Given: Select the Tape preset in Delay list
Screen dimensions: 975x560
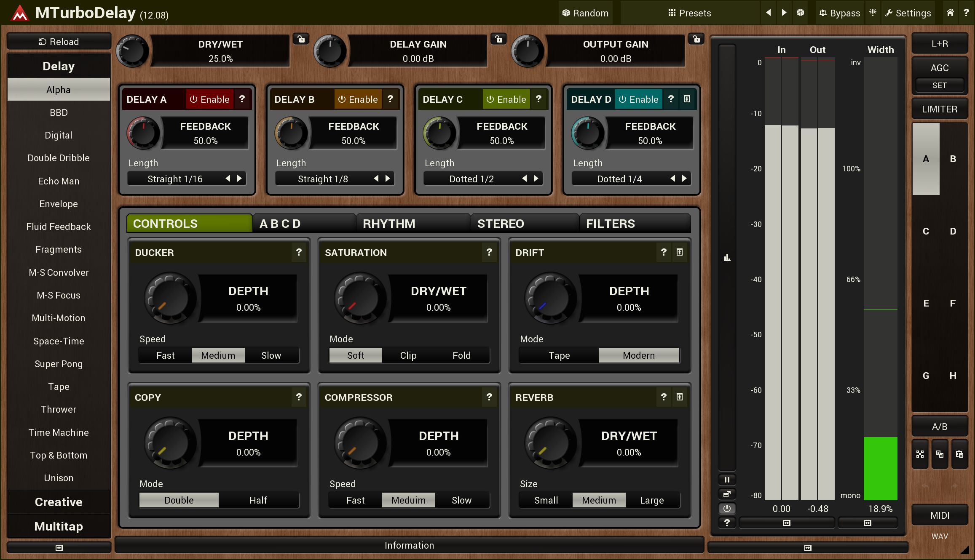Looking at the screenshot, I should click(x=59, y=387).
